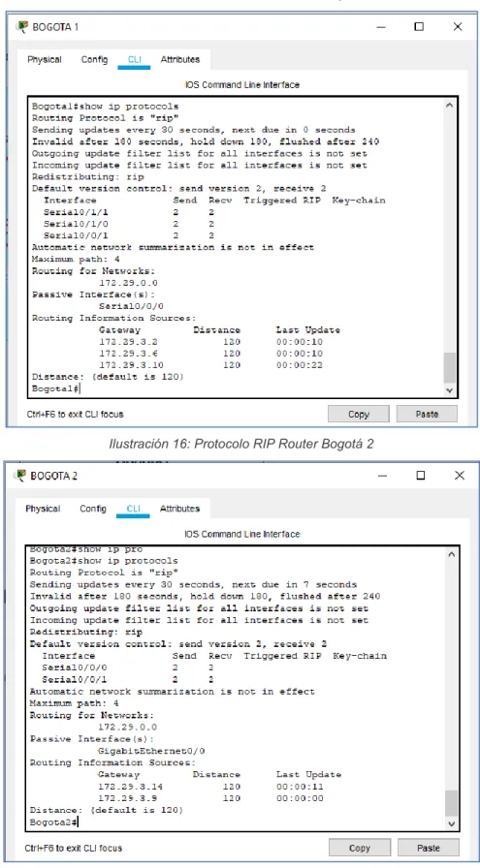This screenshot has width=480, height=868.
Task: Click the Bogota1# command prompt line
Action: point(55,389)
